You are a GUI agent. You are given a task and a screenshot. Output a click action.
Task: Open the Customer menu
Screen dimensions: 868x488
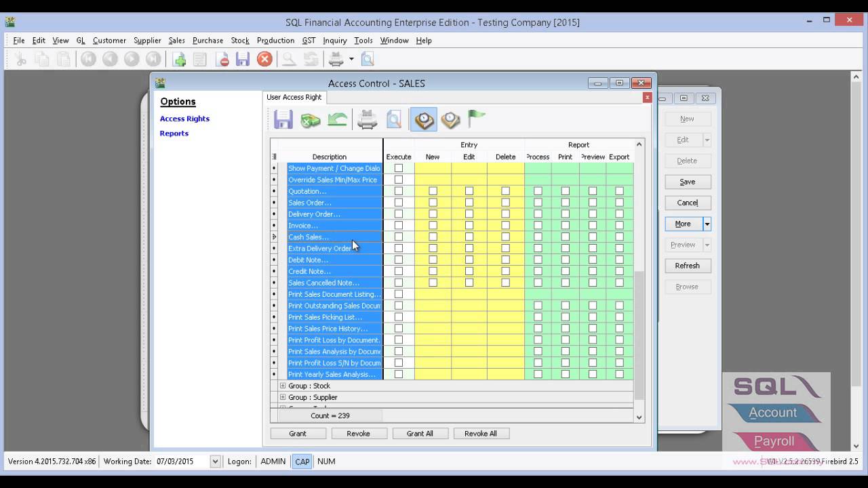click(x=109, y=41)
